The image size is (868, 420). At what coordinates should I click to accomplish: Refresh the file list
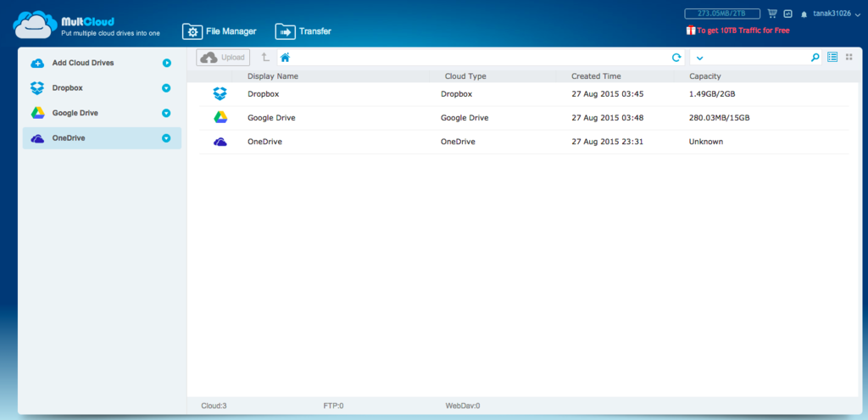pos(676,57)
